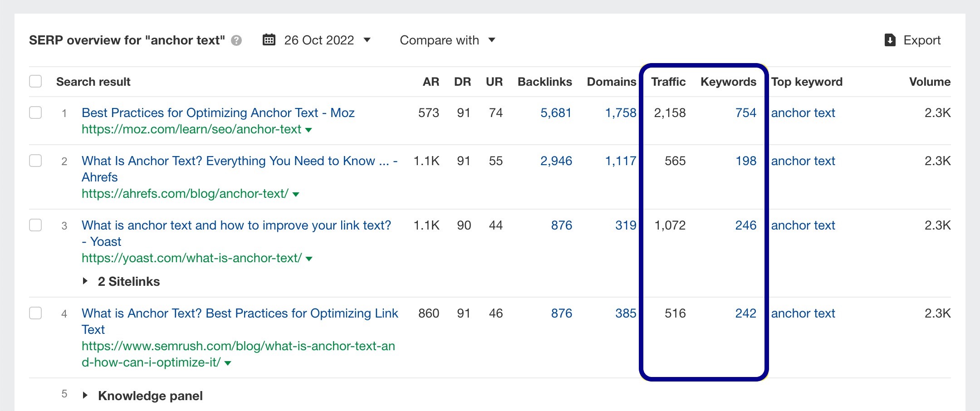Click the Export button label

(x=922, y=40)
